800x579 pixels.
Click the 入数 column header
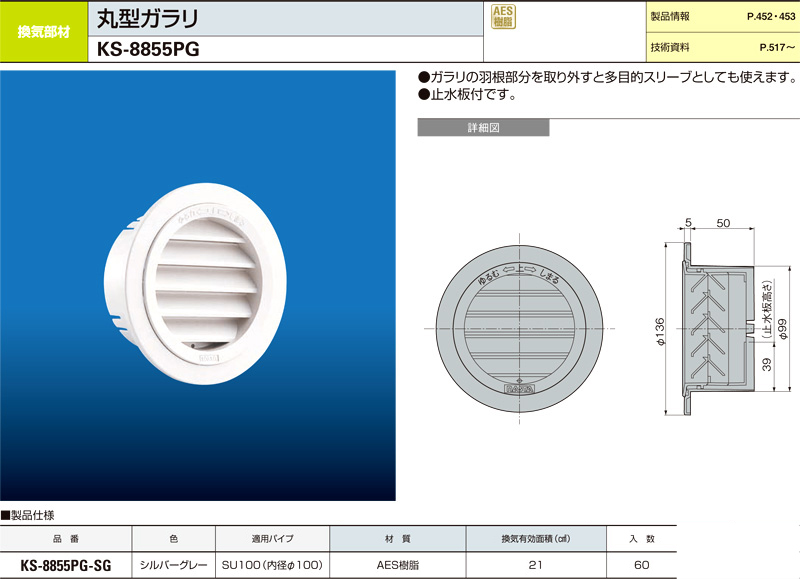coord(642,539)
